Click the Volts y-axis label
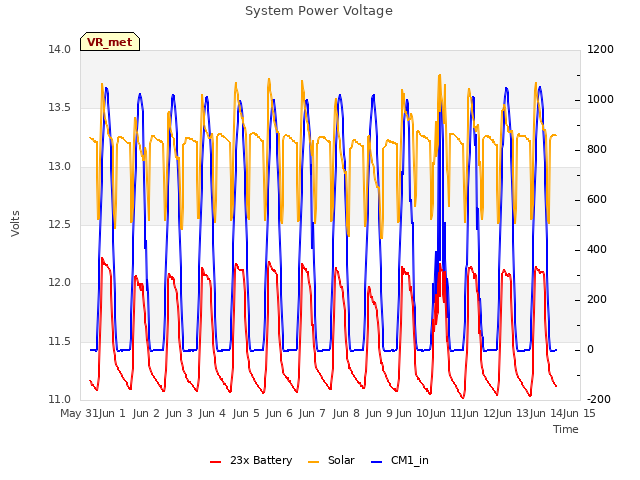 pyautogui.click(x=16, y=223)
